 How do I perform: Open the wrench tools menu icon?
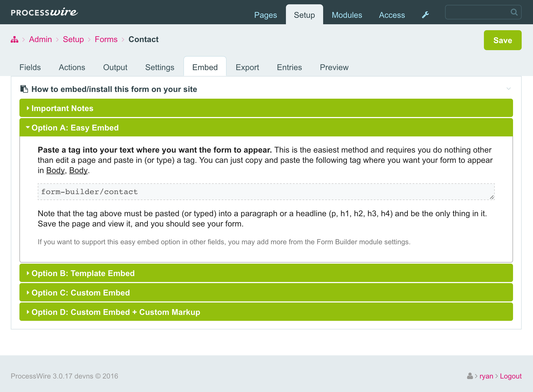tap(425, 15)
